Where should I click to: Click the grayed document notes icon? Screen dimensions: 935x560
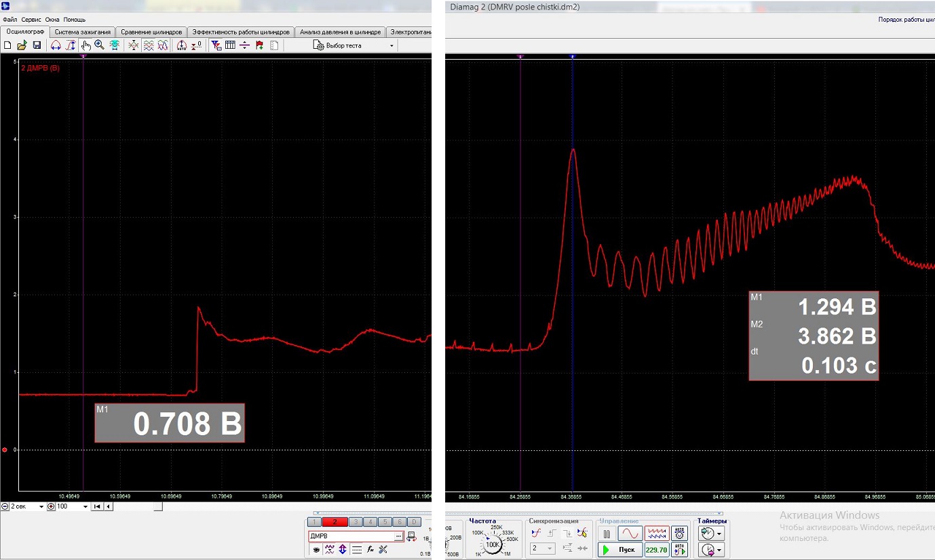tap(274, 45)
